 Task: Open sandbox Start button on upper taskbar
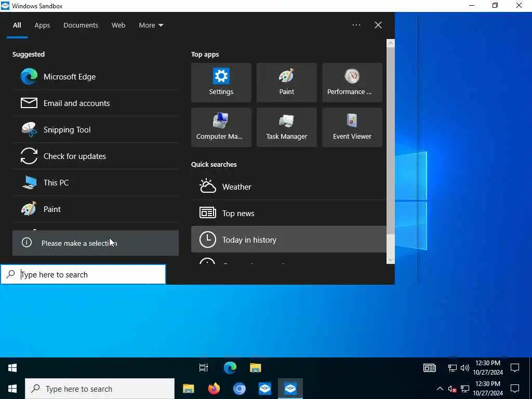point(12,368)
